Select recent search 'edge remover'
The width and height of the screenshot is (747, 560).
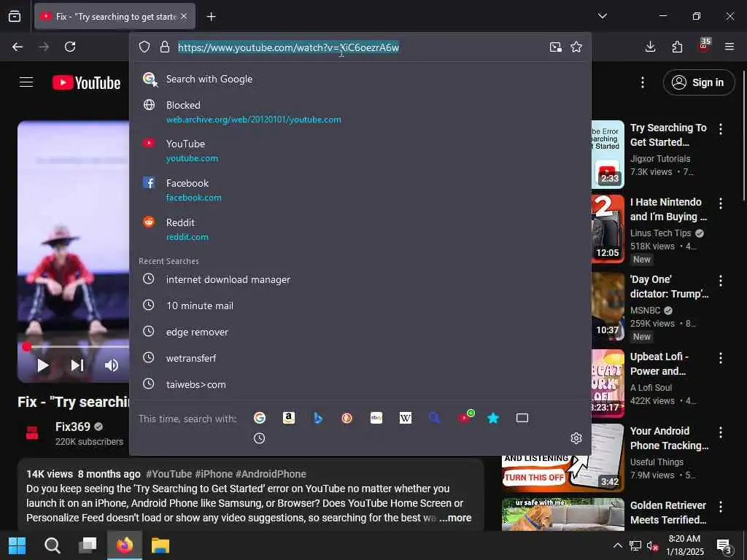[360, 332]
